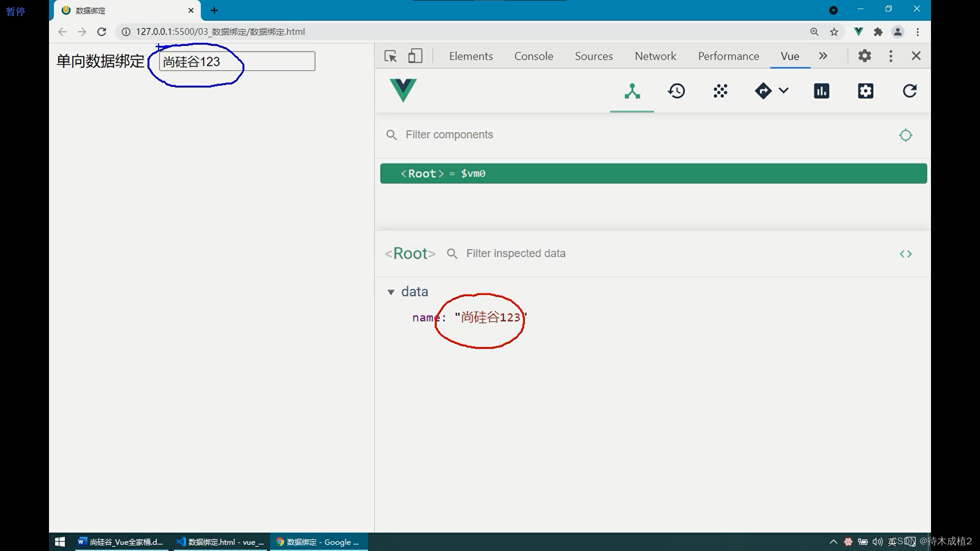Open the Chrome profile avatar
Image resolution: width=980 pixels, height=551 pixels.
click(x=898, y=32)
